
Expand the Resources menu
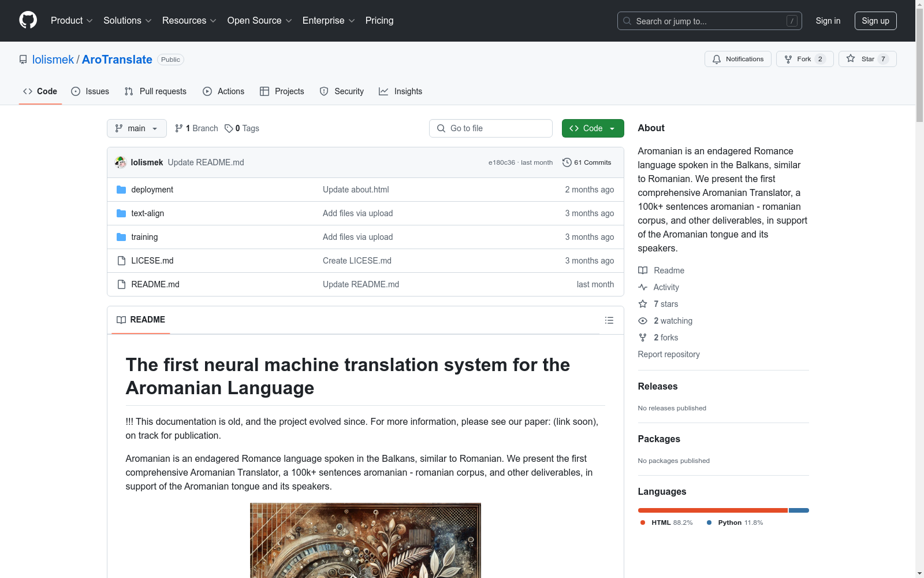pos(189,21)
